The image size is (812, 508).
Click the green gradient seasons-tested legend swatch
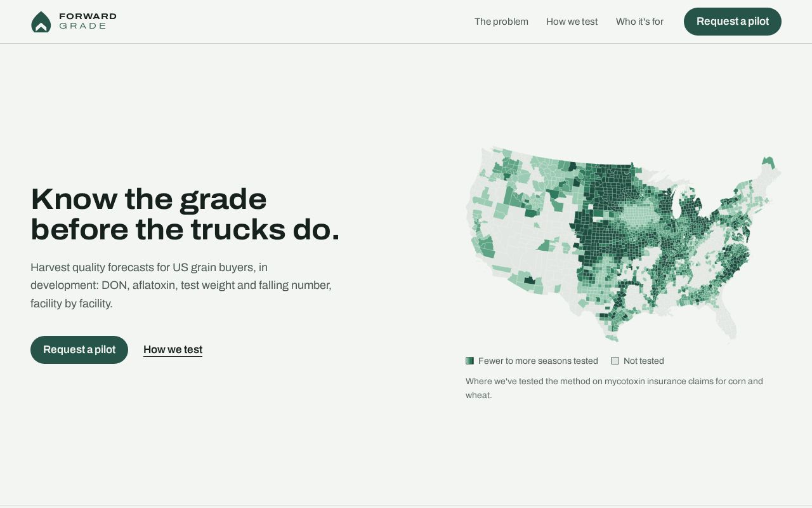point(469,361)
